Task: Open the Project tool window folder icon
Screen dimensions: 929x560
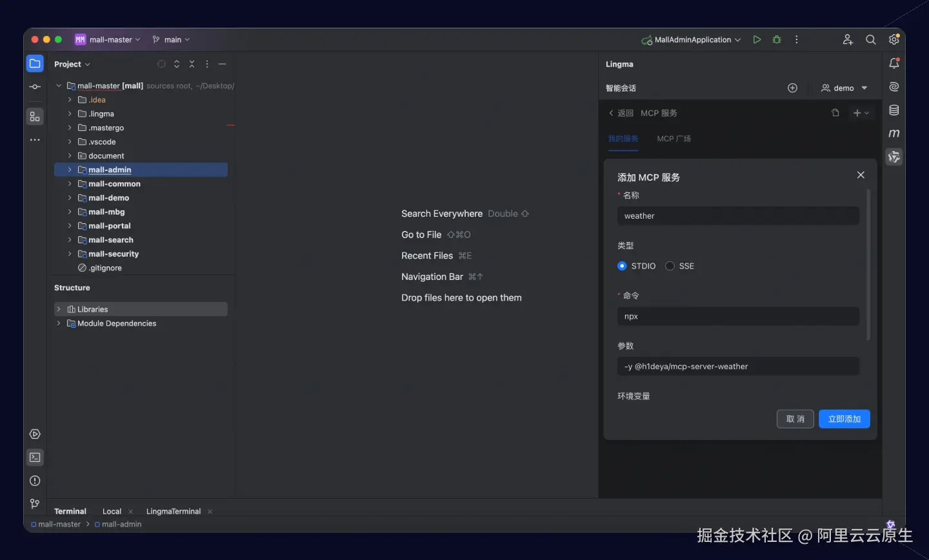Action: tap(35, 63)
